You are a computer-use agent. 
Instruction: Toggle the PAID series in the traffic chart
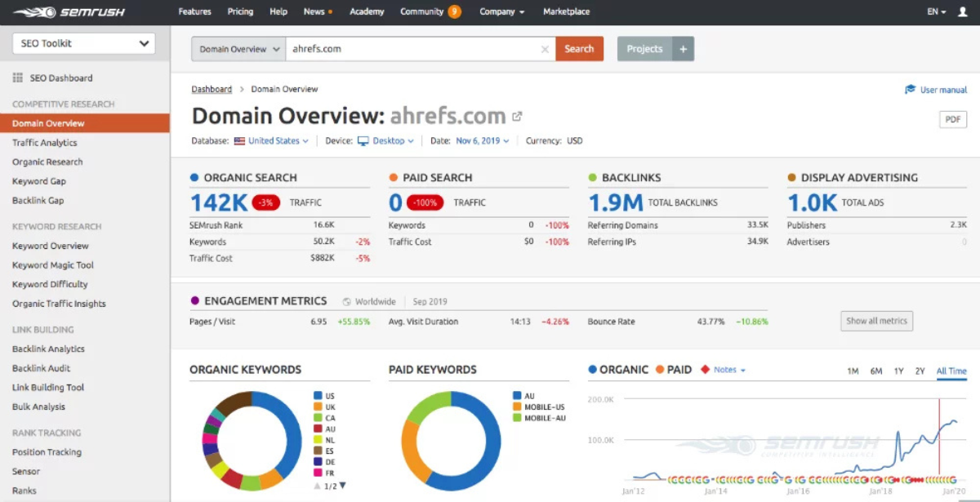pos(676,369)
